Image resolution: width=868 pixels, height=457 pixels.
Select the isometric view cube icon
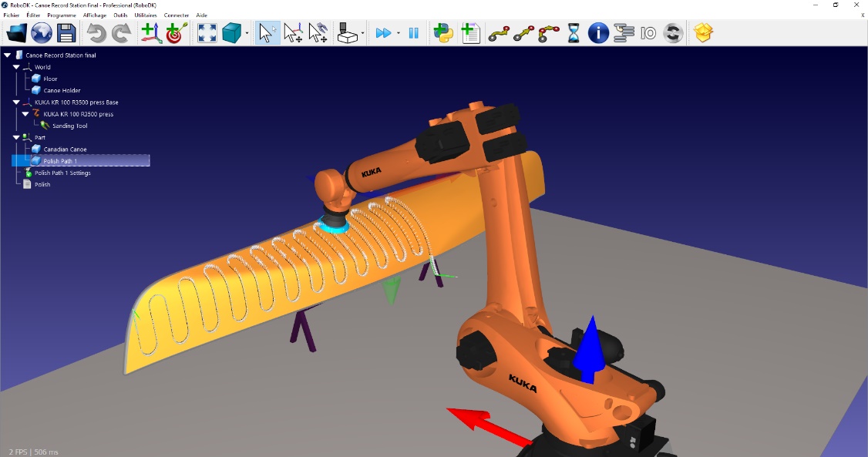(231, 33)
